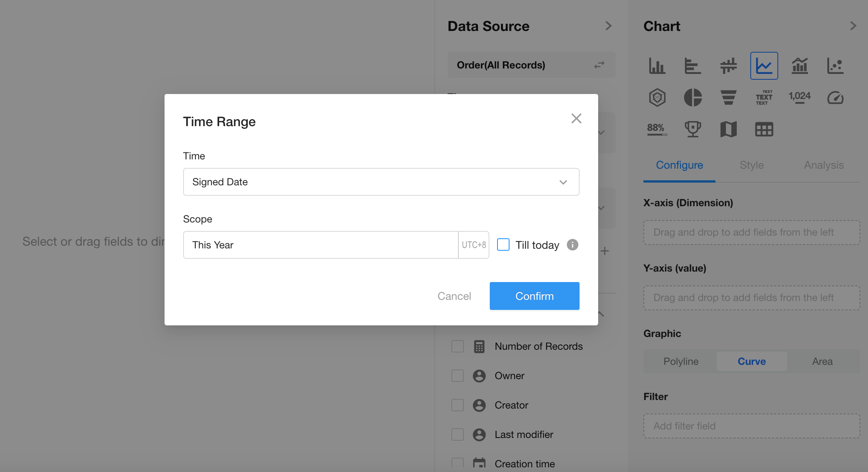Switch to the Style tab
Image resolution: width=868 pixels, height=472 pixels.
click(751, 165)
